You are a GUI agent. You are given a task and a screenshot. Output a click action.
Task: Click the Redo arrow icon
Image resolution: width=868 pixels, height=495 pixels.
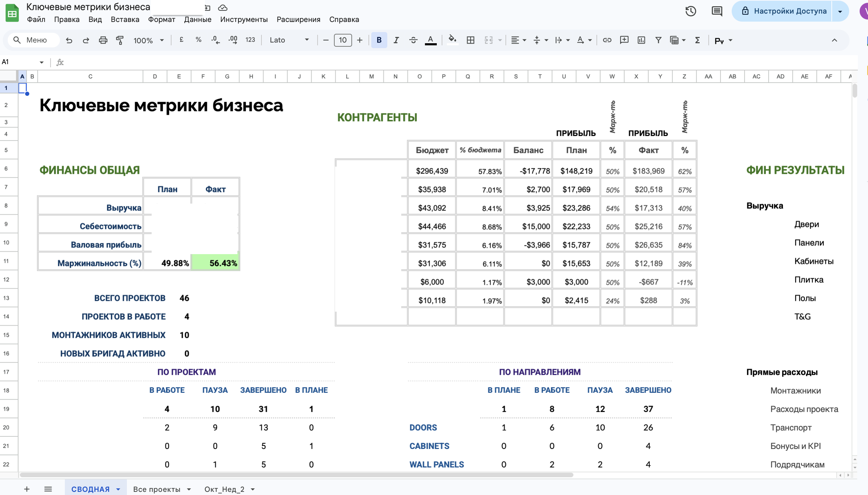tap(86, 40)
